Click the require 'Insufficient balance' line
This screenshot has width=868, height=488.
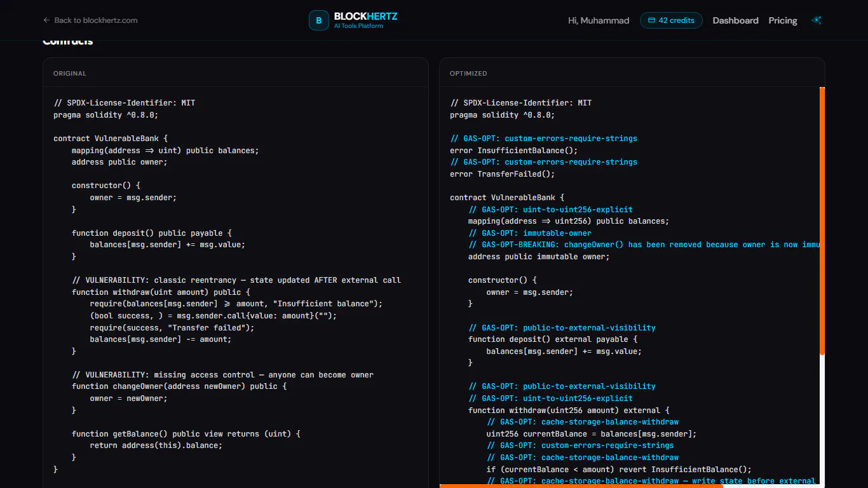coord(236,304)
